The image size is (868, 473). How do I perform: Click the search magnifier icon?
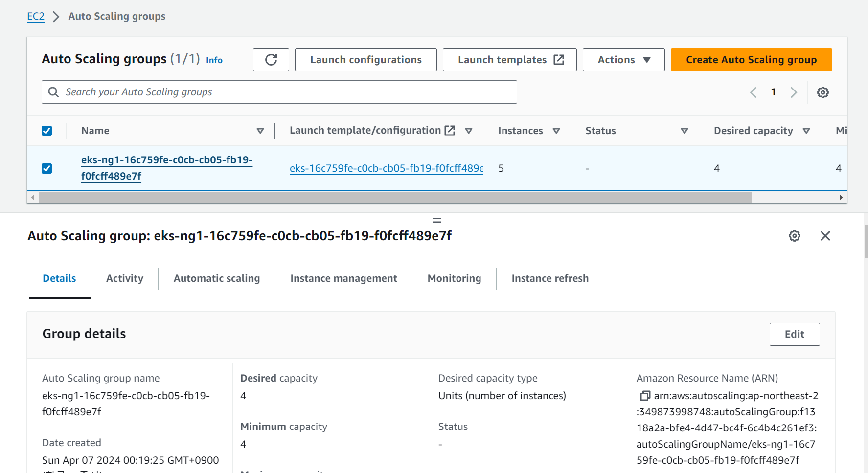[x=54, y=92]
